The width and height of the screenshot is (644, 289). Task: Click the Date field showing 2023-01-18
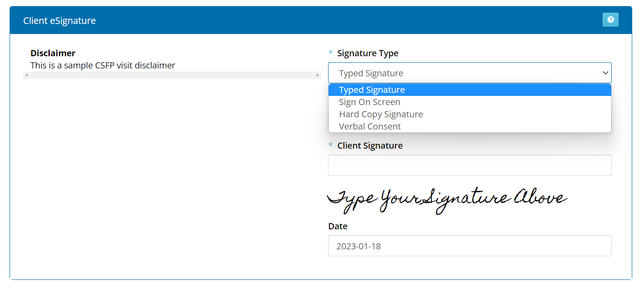469,246
